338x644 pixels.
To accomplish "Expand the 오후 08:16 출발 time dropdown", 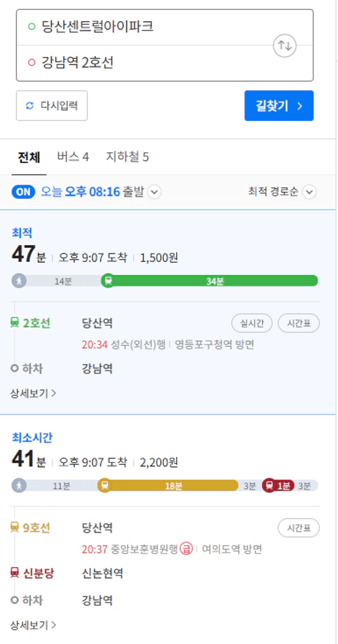I will tap(154, 192).
